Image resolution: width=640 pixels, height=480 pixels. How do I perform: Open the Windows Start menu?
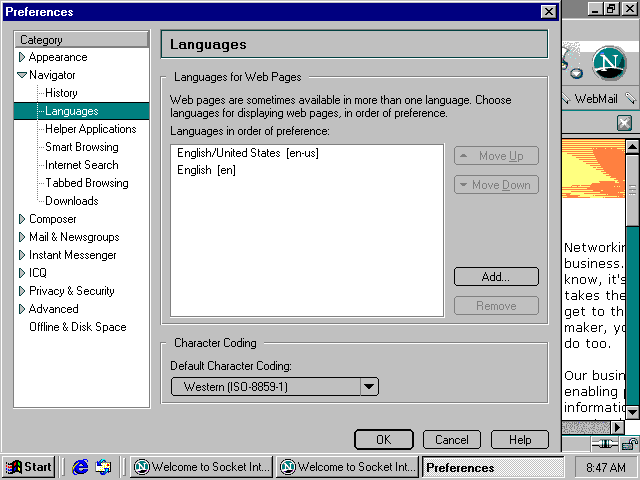point(28,467)
